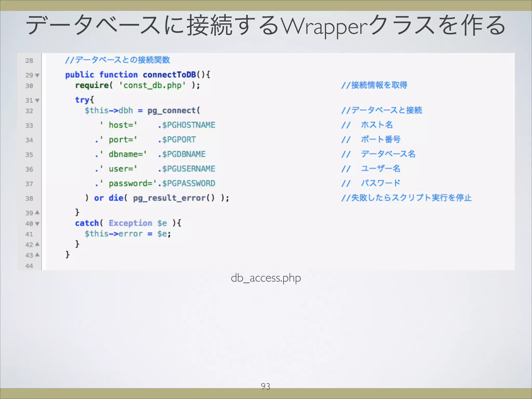
Task: Click the ' port=' string
Action: pyautogui.click(x=119, y=140)
